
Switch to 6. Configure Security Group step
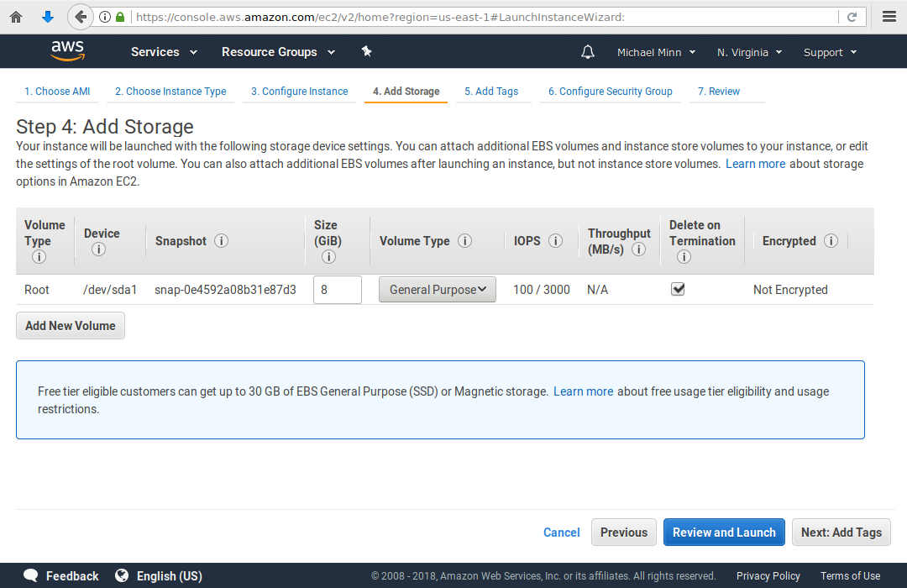tap(610, 92)
